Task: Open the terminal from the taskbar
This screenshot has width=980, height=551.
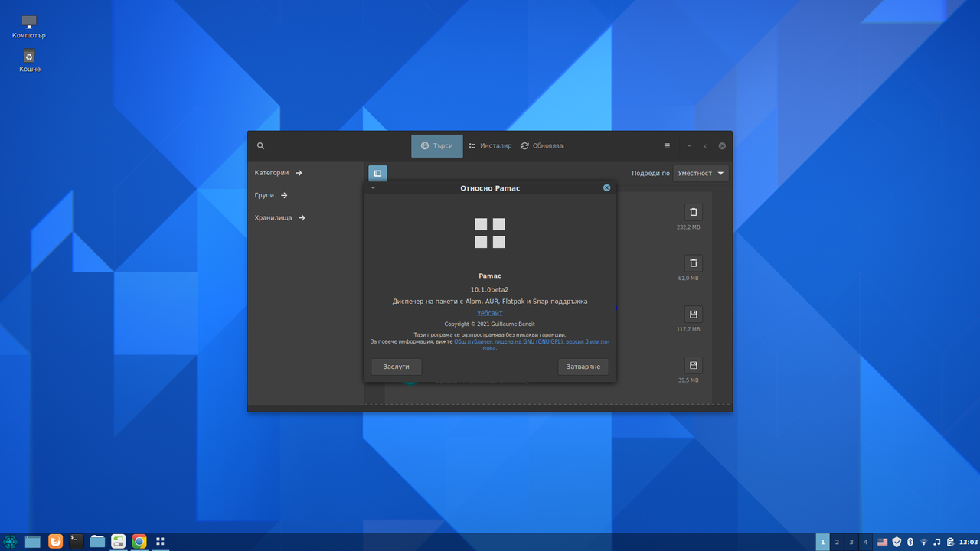Action: (76, 542)
